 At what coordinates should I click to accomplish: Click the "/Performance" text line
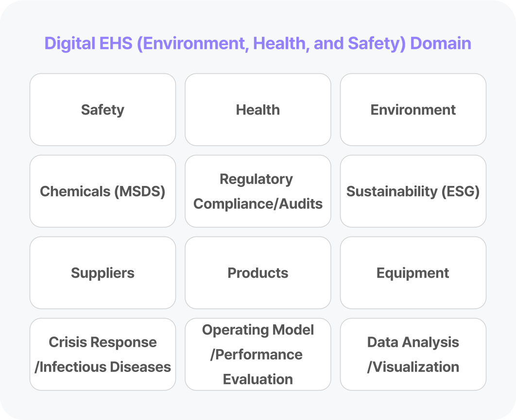coord(256,354)
